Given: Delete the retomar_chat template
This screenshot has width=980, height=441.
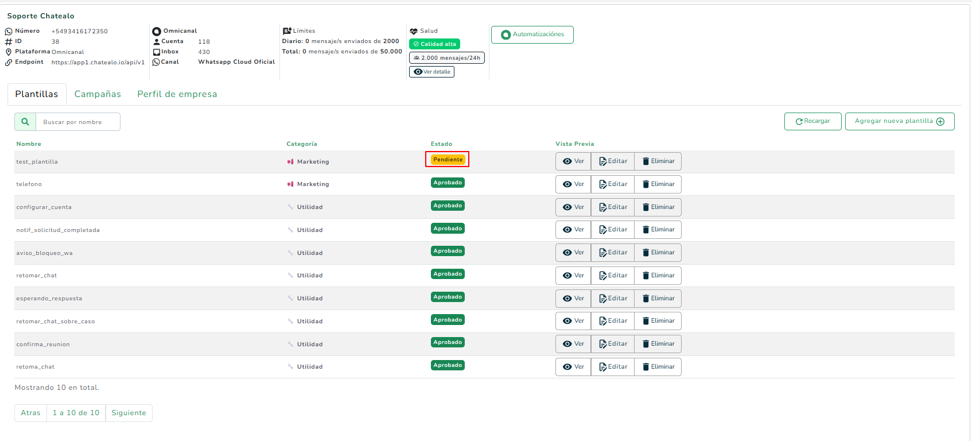Looking at the screenshot, I should coord(658,276).
